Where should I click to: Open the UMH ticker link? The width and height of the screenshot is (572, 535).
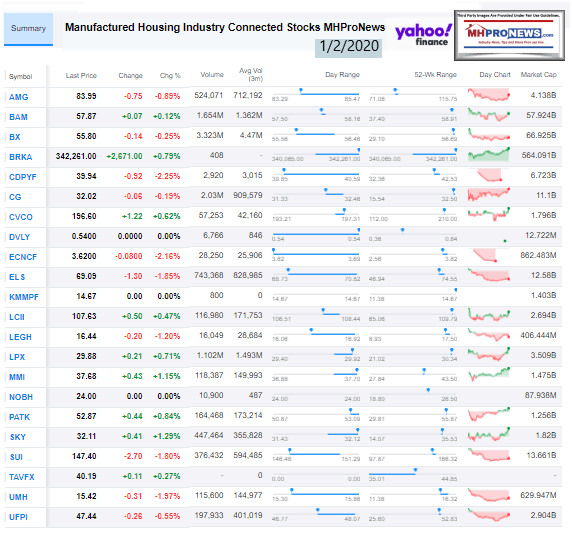(18, 497)
